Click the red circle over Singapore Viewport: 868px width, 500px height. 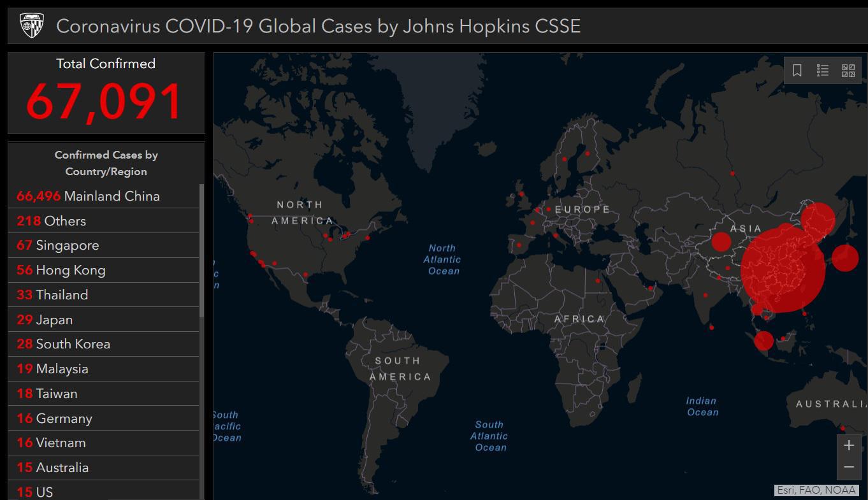pyautogui.click(x=763, y=341)
